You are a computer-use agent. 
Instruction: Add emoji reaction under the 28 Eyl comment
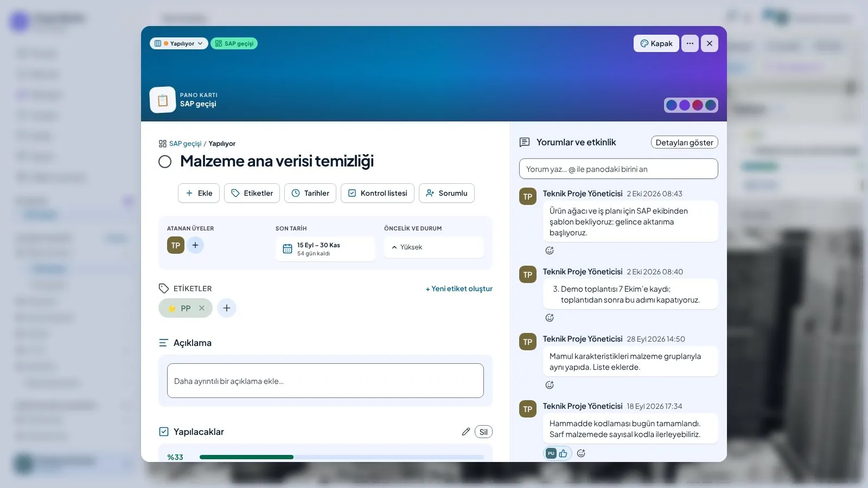[x=550, y=385]
